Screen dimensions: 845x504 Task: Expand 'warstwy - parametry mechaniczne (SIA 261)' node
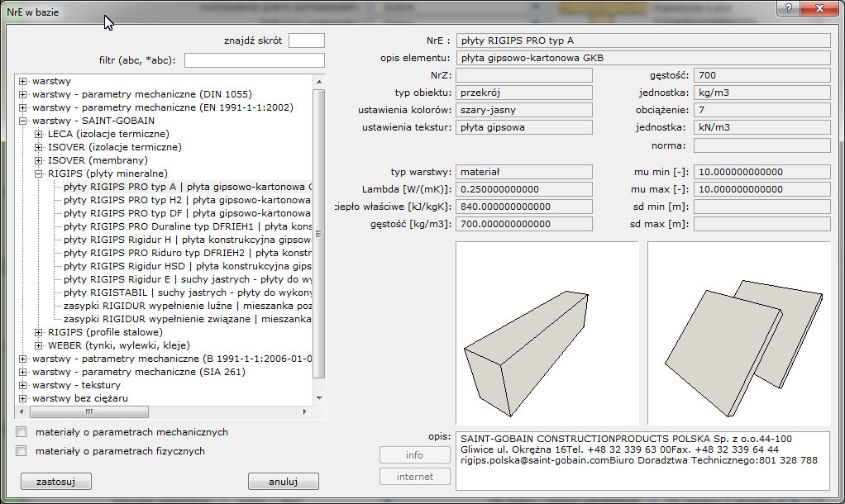click(22, 372)
